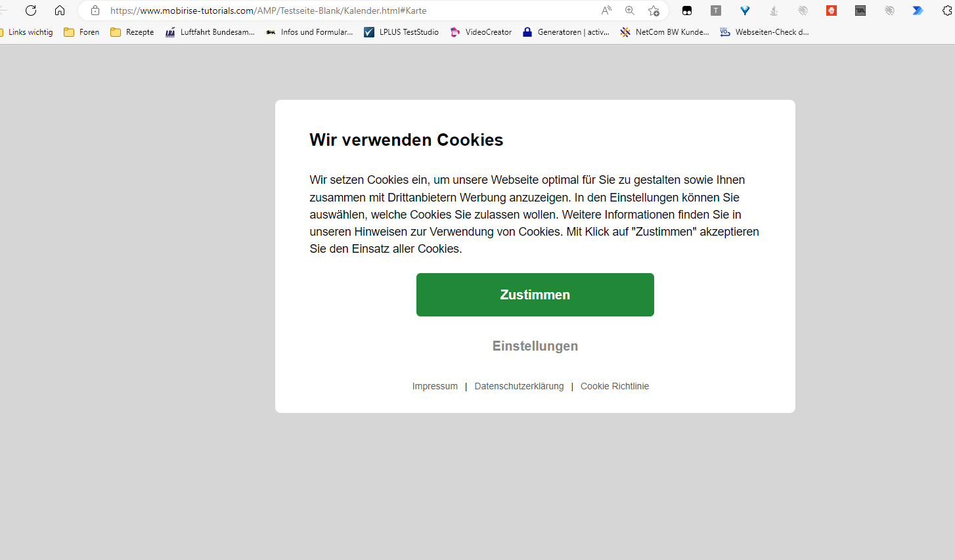Open the Datenschutzerklärung link
This screenshot has height=560, width=955.
pos(519,386)
